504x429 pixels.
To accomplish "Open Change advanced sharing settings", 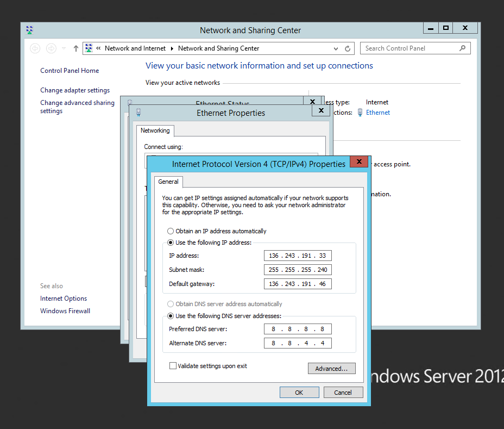I will click(x=77, y=107).
